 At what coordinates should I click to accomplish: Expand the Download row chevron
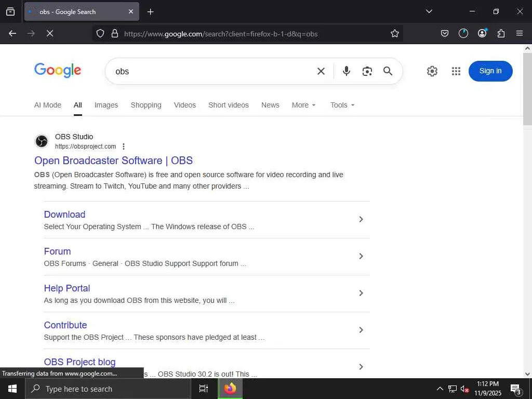click(x=361, y=219)
